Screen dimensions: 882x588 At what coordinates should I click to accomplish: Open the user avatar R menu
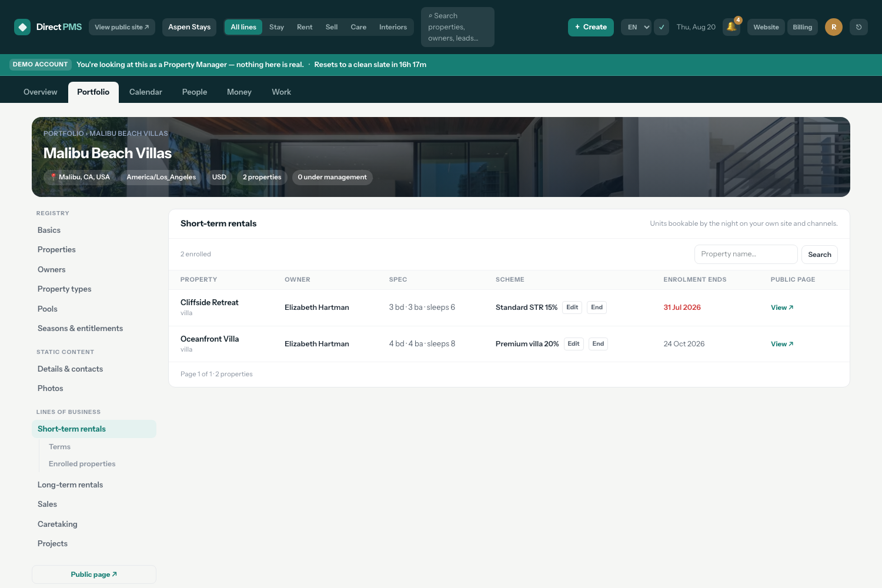point(834,27)
